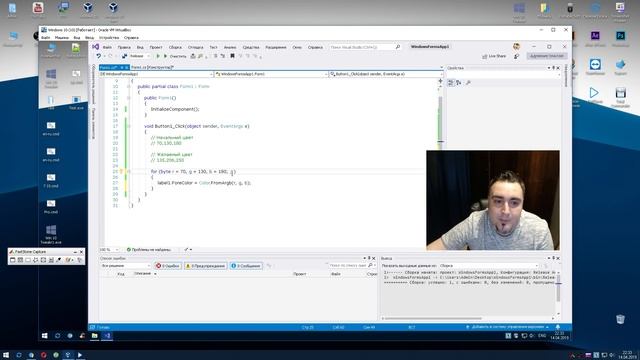Click the label1.ForeColor code line
This screenshot has height=360, width=640.
[204, 183]
